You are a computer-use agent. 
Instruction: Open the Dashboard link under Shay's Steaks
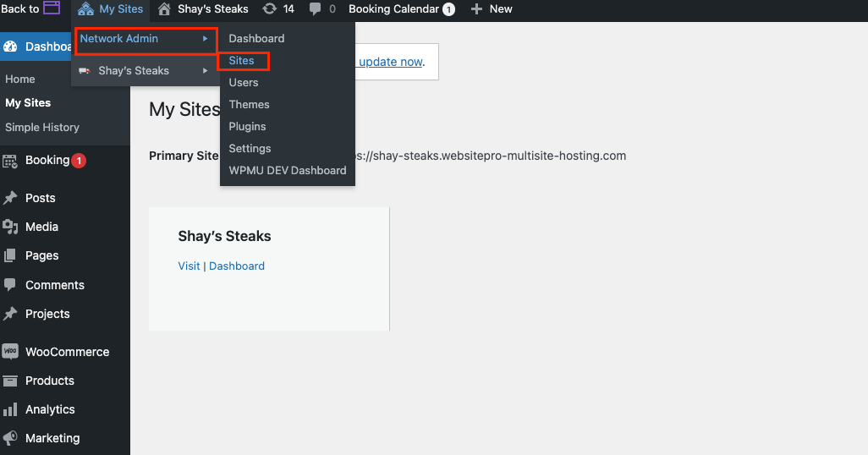pyautogui.click(x=237, y=266)
